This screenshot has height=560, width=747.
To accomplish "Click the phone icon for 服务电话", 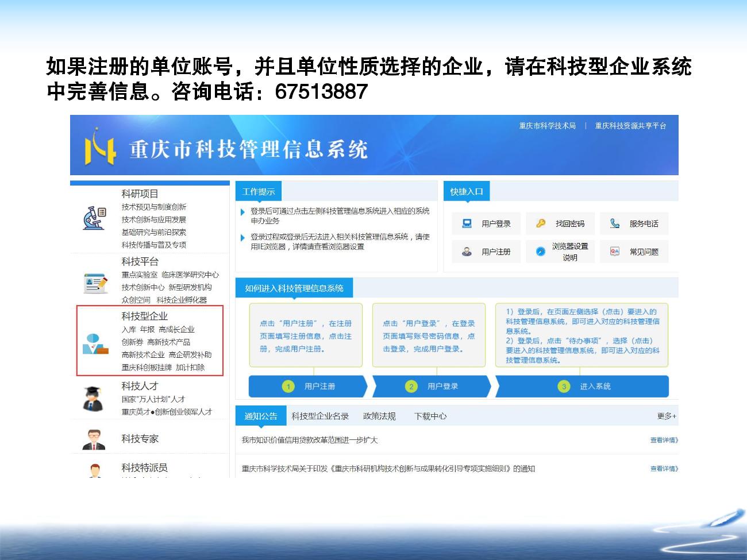I will pos(615,223).
